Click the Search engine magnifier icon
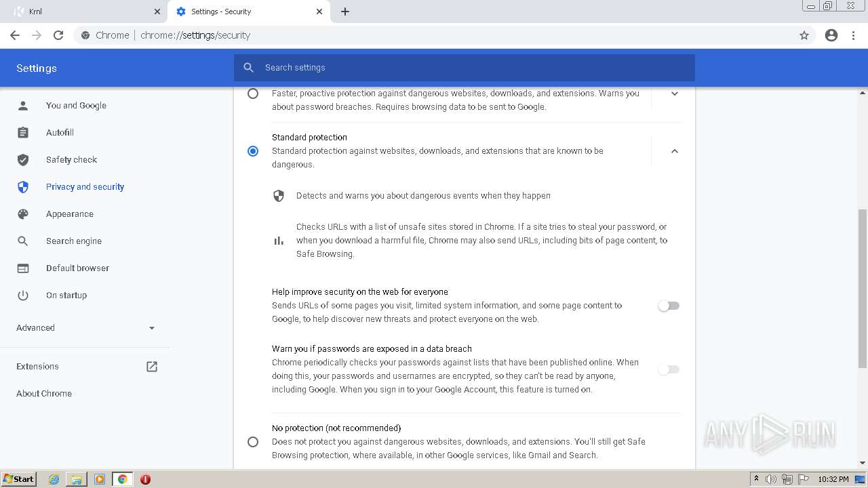 click(x=23, y=241)
